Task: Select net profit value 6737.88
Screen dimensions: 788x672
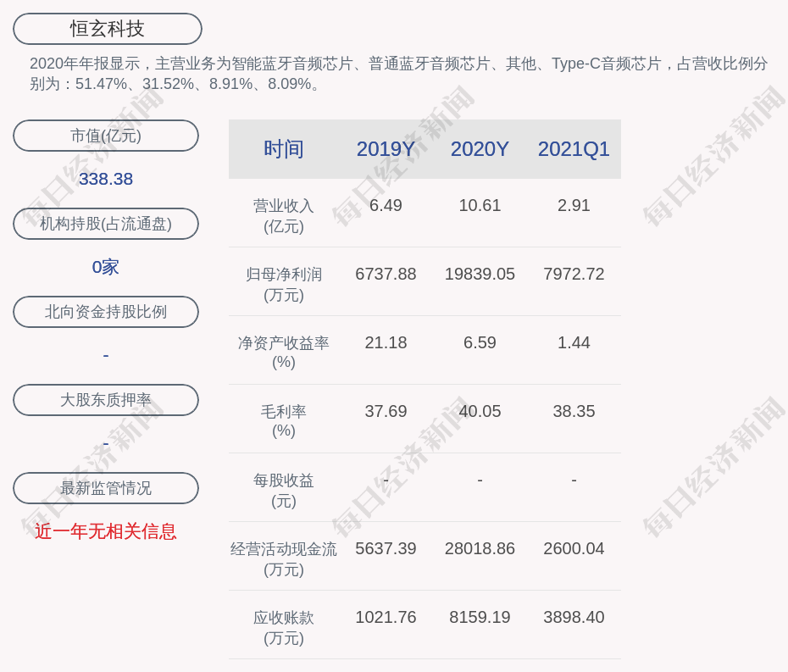Action: pyautogui.click(x=386, y=274)
